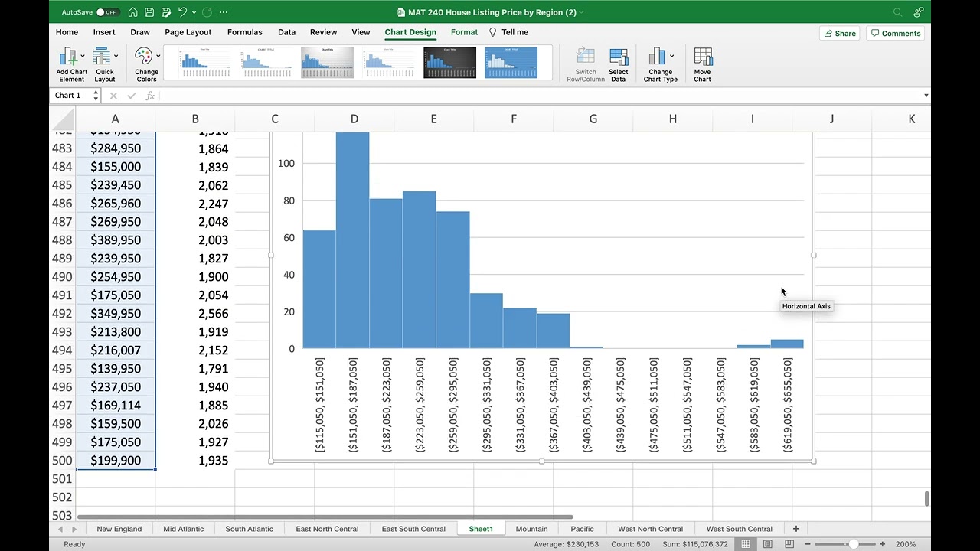
Task: Apply the solid blue background chart style
Action: [x=511, y=63]
